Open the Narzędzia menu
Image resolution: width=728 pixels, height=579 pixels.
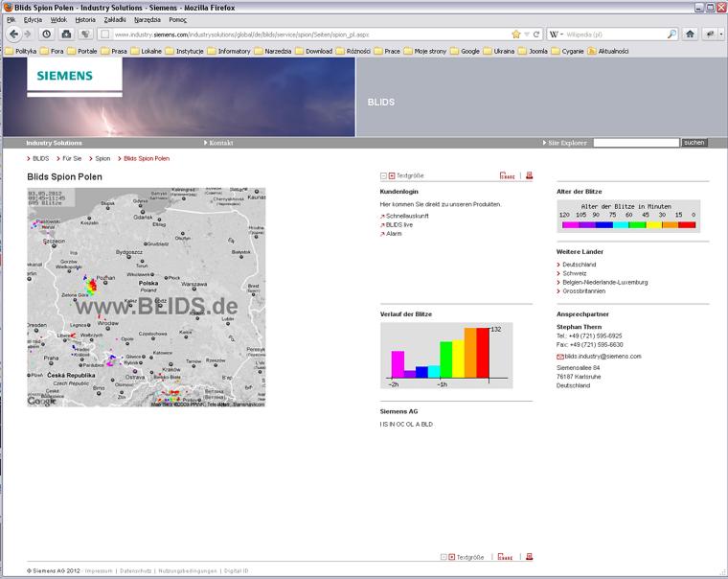click(x=148, y=19)
